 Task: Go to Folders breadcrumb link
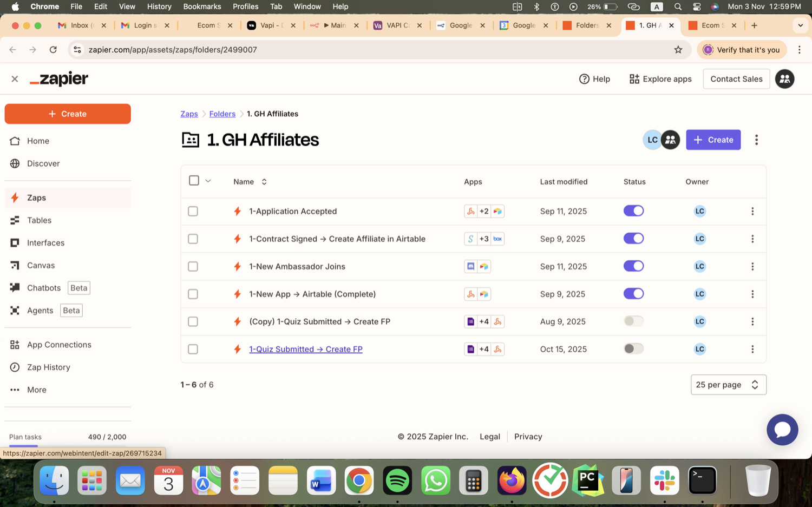click(222, 114)
